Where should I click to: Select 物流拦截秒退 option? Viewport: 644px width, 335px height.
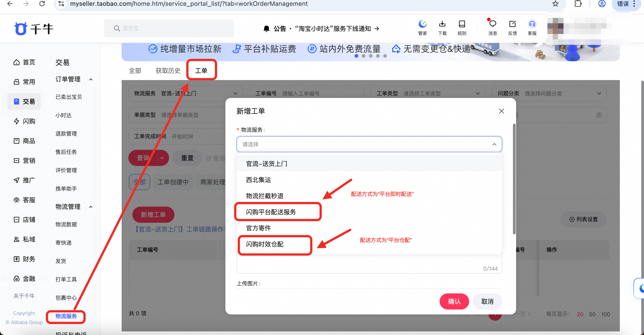coord(369,196)
